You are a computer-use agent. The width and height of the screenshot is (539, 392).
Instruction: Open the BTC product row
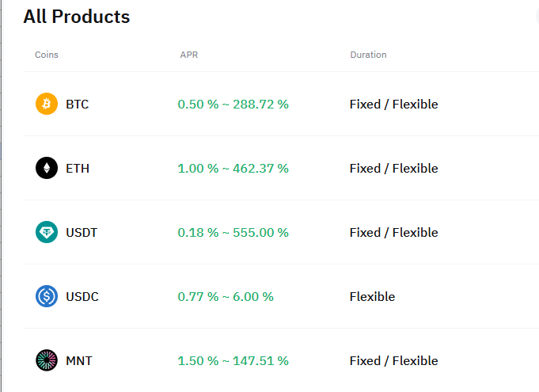[281, 104]
